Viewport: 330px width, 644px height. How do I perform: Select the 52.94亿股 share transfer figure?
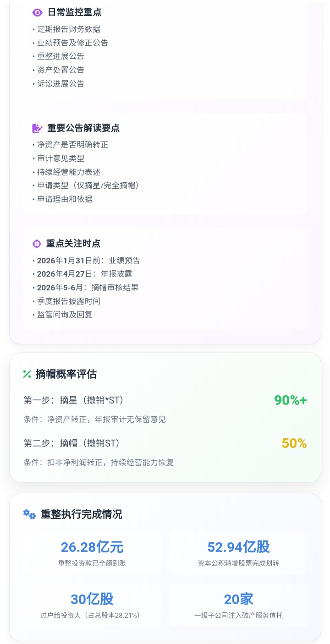pos(238,547)
